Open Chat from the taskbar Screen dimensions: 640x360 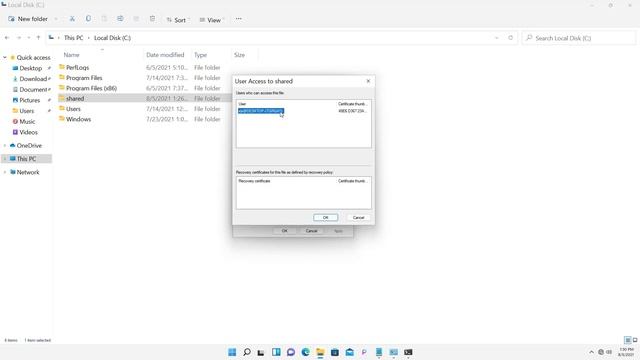[291, 352]
